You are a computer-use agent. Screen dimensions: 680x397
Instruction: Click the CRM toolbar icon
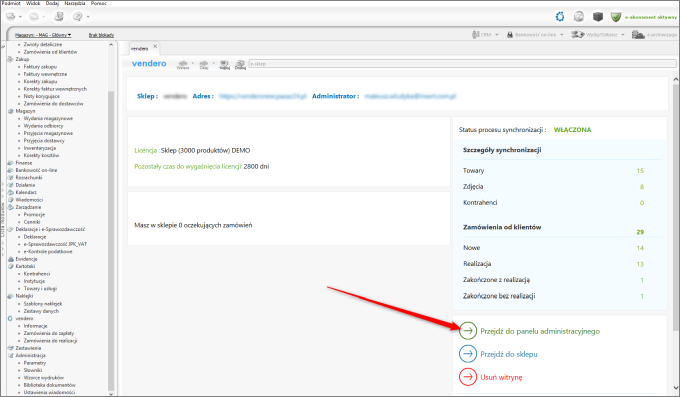[476, 34]
